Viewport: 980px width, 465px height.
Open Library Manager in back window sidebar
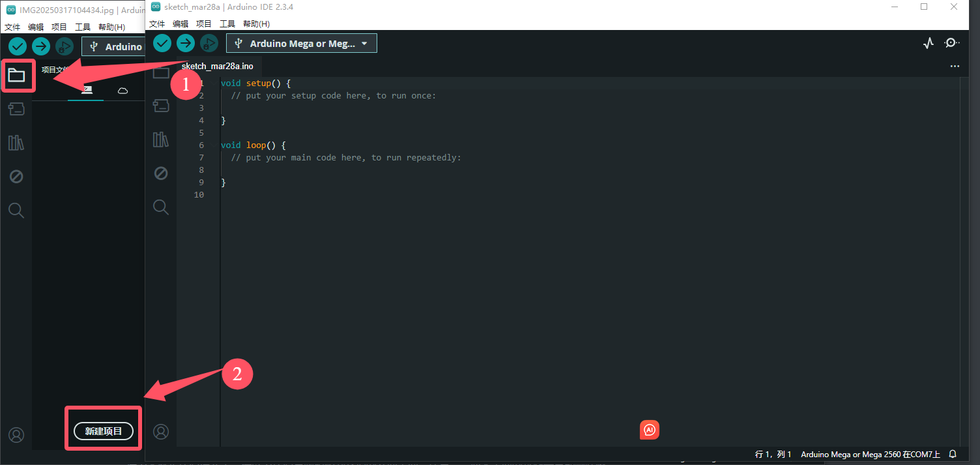16,143
